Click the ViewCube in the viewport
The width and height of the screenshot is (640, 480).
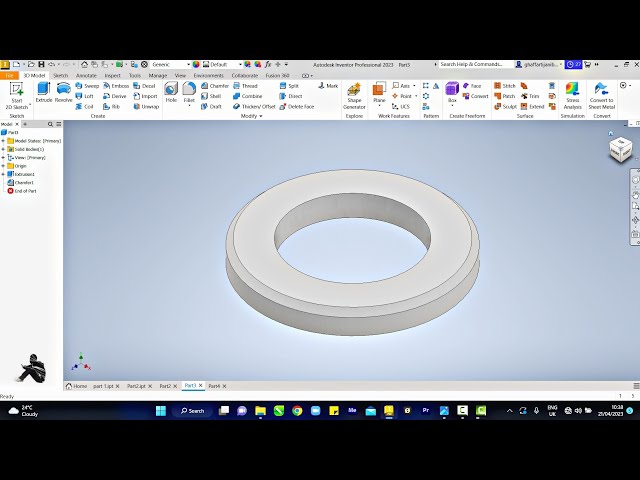point(621,149)
